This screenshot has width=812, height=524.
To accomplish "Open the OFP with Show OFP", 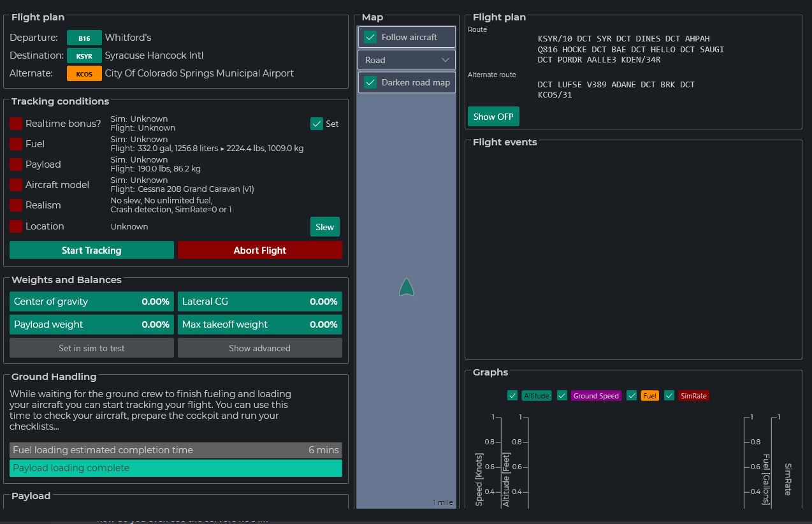I will tap(493, 117).
